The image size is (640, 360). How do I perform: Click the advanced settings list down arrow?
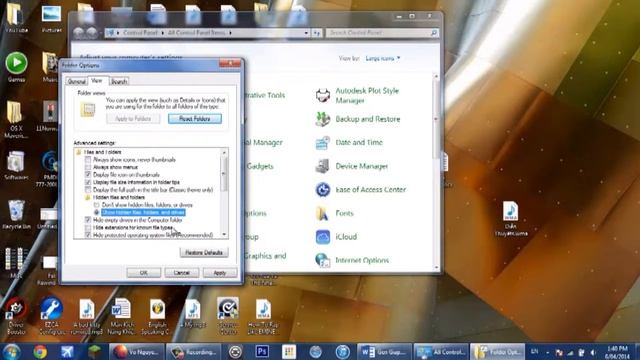pyautogui.click(x=224, y=235)
